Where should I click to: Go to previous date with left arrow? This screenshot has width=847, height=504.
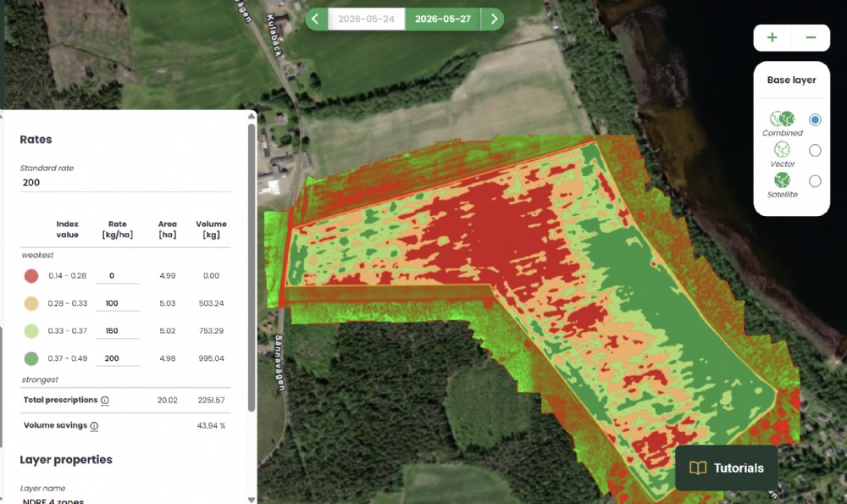pyautogui.click(x=315, y=19)
